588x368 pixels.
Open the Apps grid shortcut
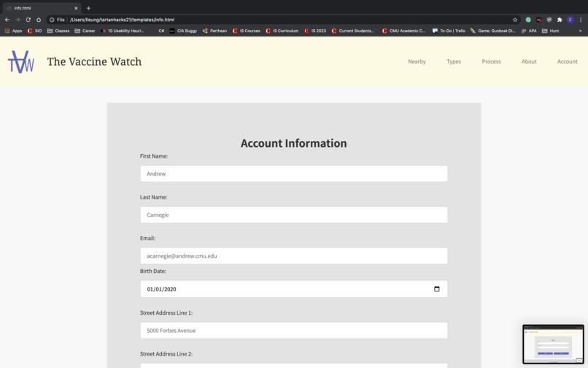13,31
